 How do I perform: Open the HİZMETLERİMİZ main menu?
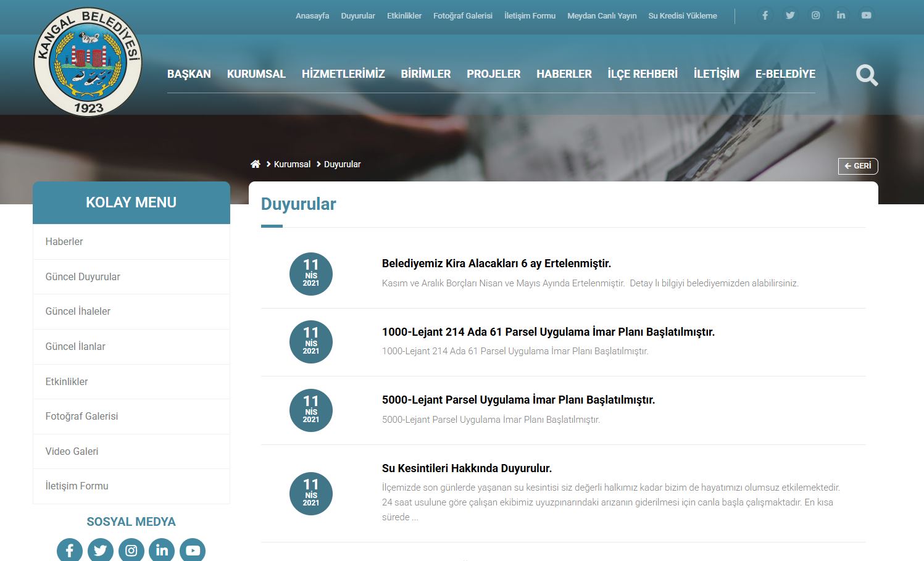point(343,74)
